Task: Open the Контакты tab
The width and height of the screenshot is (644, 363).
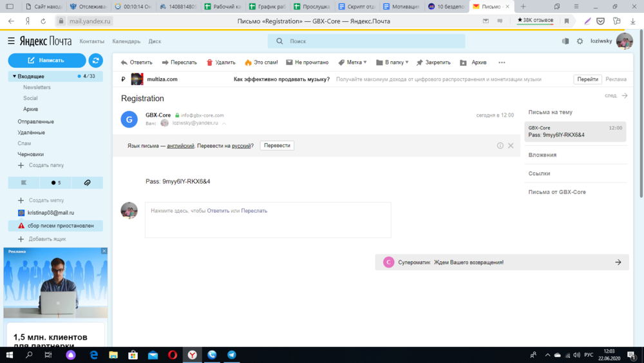Action: [x=92, y=41]
